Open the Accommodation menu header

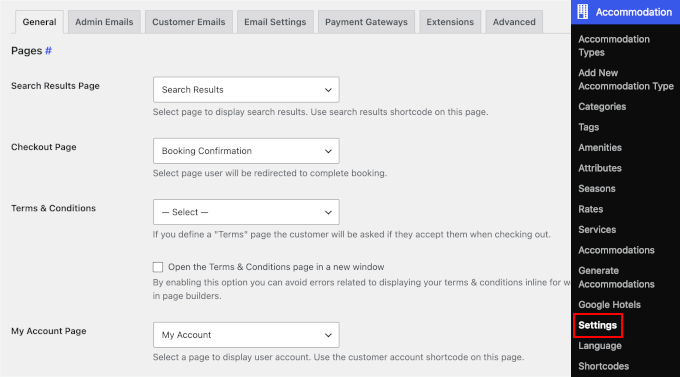point(625,12)
